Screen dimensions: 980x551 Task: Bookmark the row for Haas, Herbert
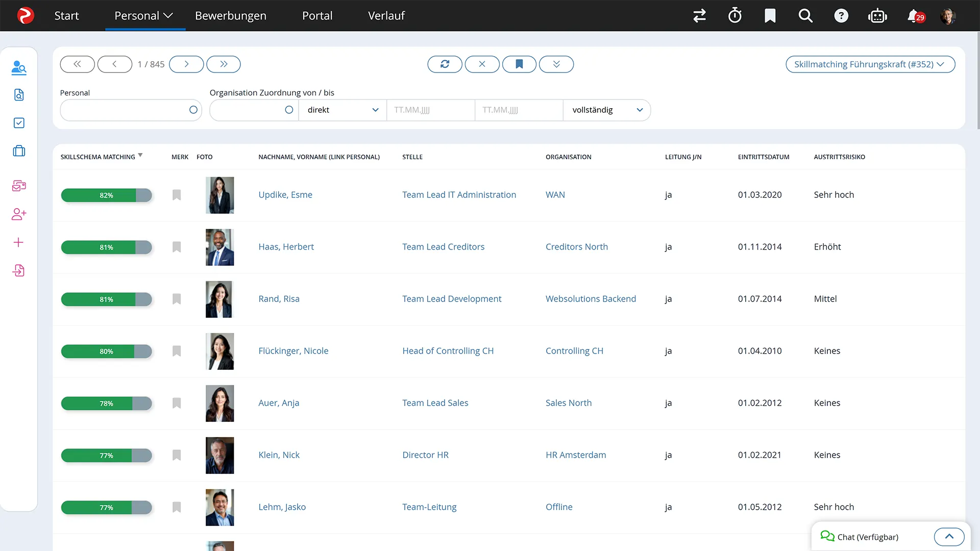[x=177, y=247]
